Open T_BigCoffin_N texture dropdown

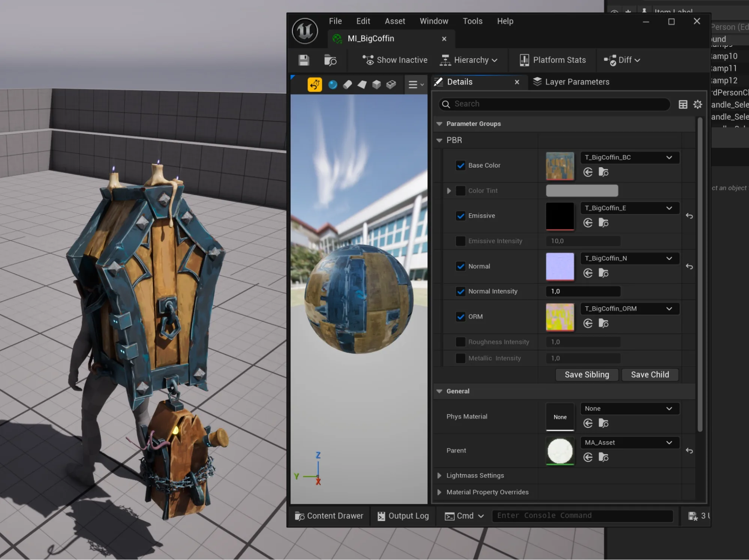tap(630, 258)
